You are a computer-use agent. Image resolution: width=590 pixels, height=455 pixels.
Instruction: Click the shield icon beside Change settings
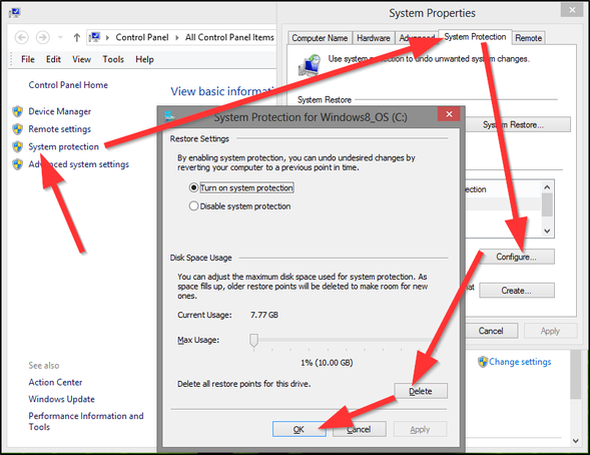[x=483, y=362]
